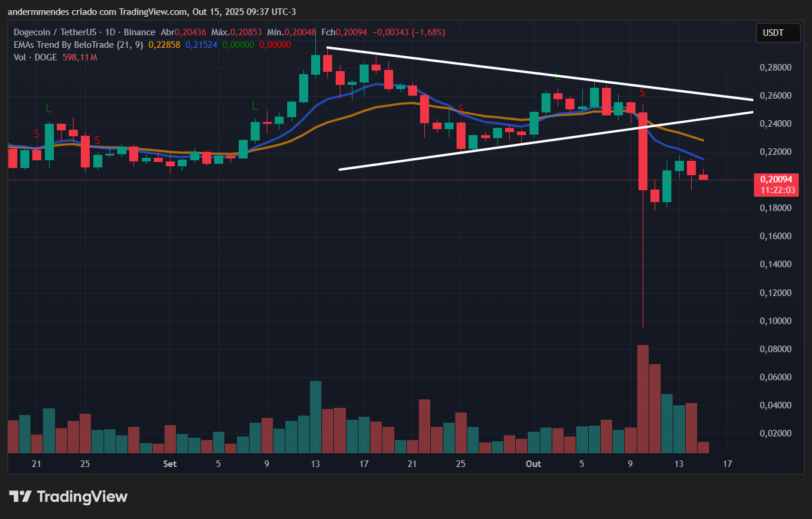Click the Set month label on time axis

(x=170, y=464)
